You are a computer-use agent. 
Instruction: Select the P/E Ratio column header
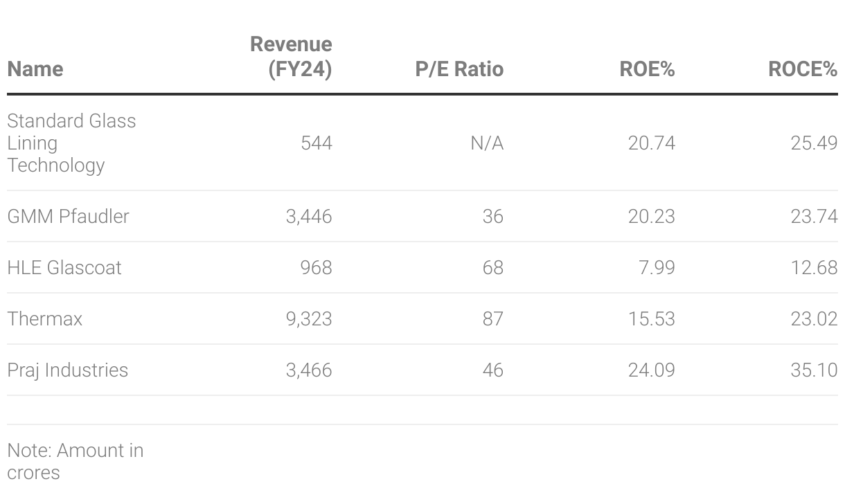point(459,69)
